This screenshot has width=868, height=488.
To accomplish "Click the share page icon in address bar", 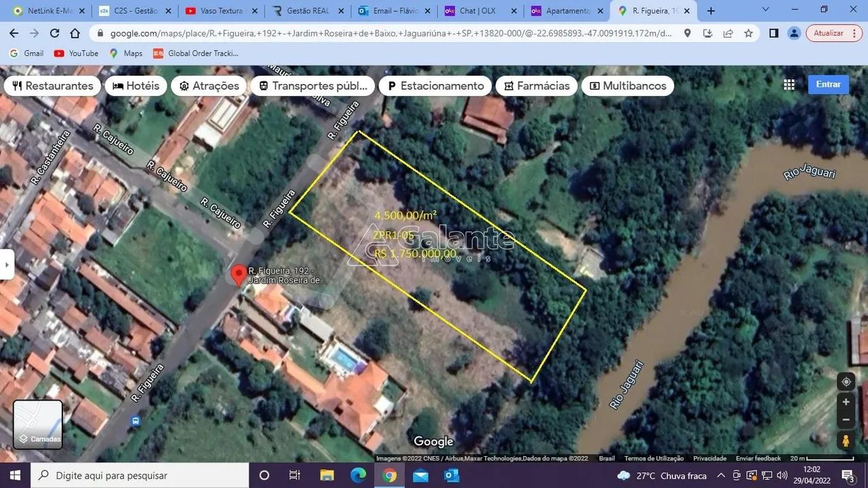I will 728,33.
